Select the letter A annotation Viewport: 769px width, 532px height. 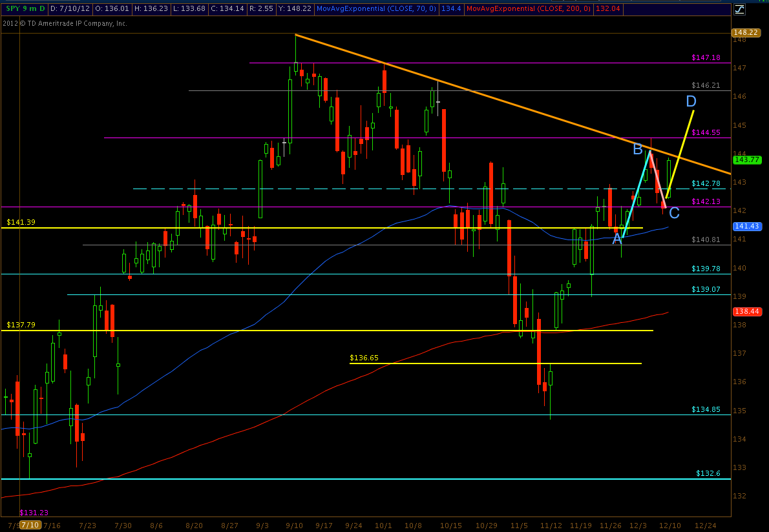coord(617,239)
